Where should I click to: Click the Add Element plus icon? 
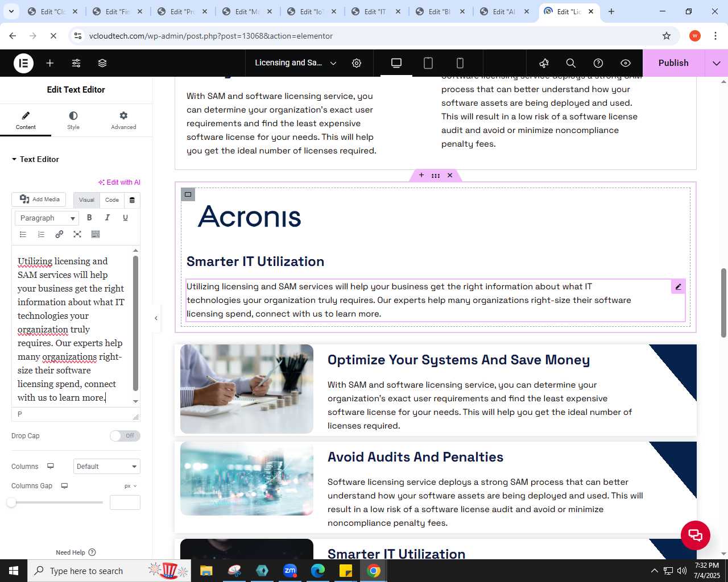click(50, 63)
